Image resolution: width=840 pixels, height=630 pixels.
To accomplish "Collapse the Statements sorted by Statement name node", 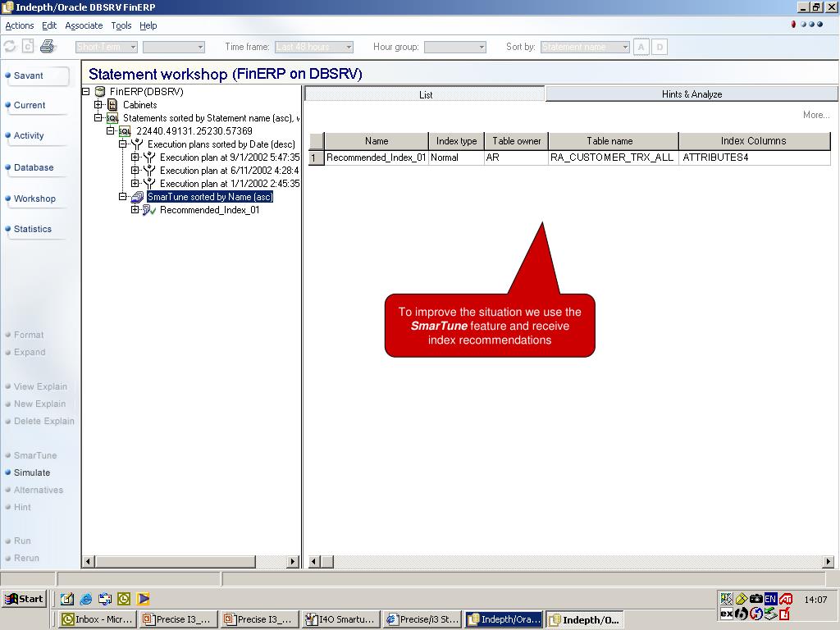I will pos(98,118).
